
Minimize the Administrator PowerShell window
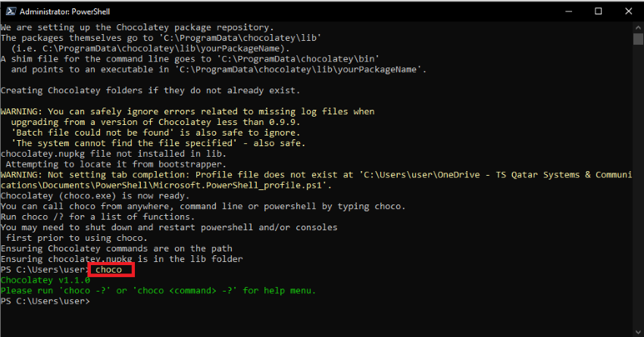click(x=569, y=11)
